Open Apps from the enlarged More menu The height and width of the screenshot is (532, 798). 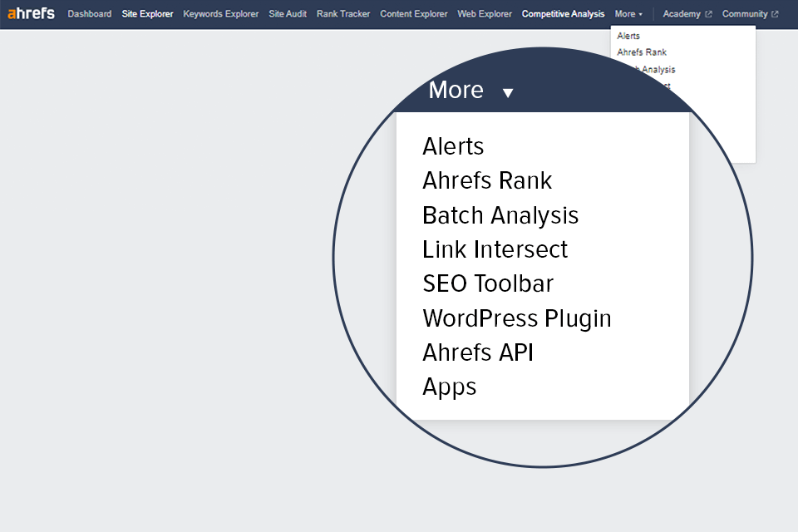click(450, 387)
